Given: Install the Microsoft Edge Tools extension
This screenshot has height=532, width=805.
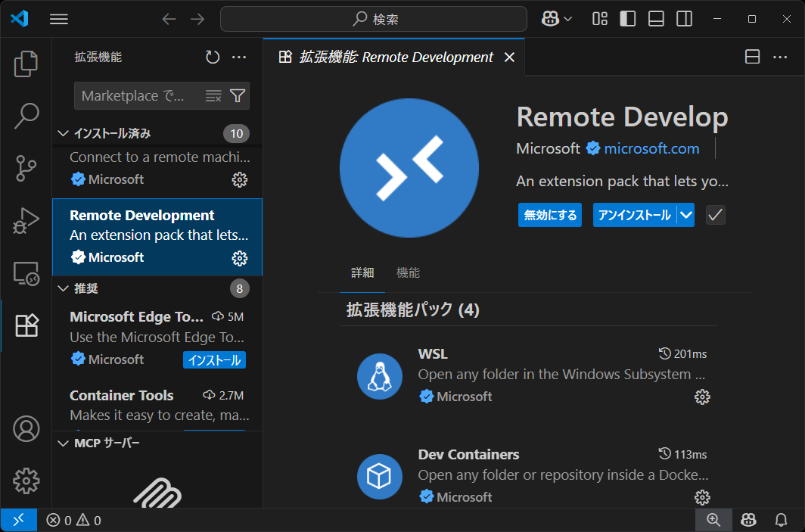Looking at the screenshot, I should [x=215, y=360].
